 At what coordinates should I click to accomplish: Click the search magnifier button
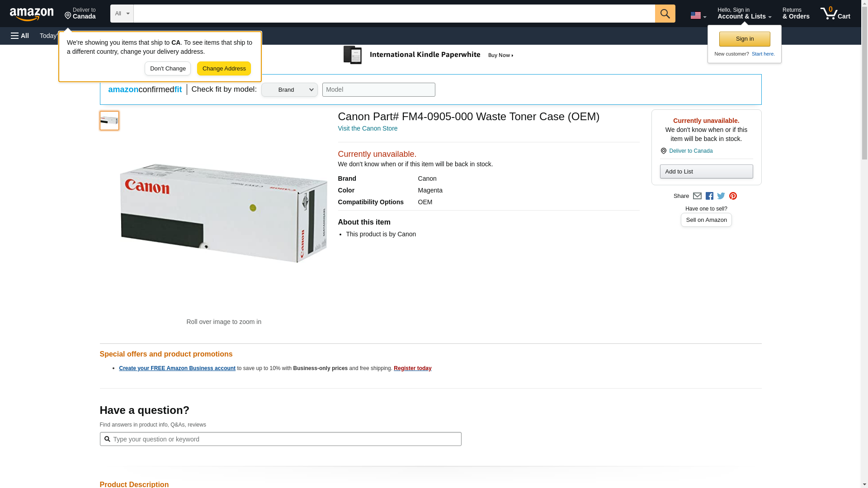[665, 14]
